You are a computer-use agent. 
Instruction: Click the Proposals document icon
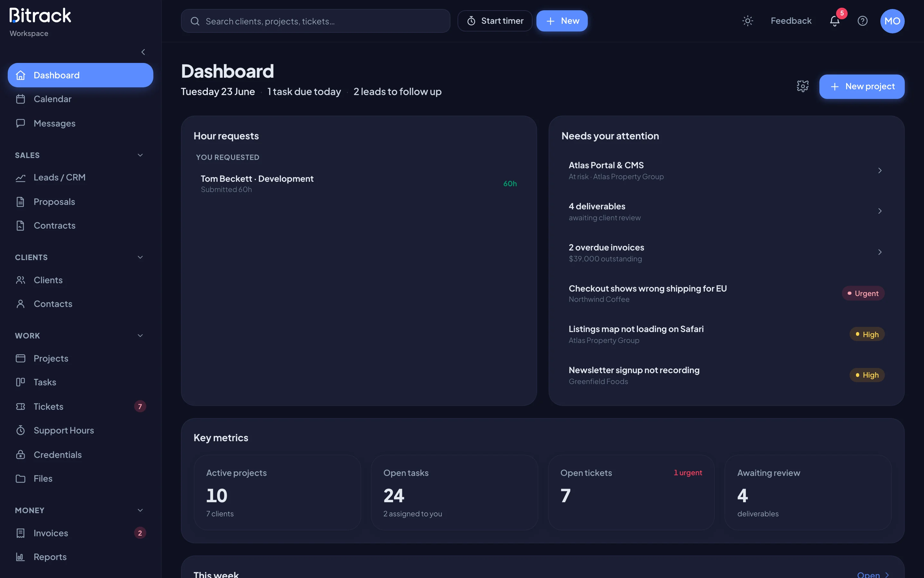[x=21, y=201]
